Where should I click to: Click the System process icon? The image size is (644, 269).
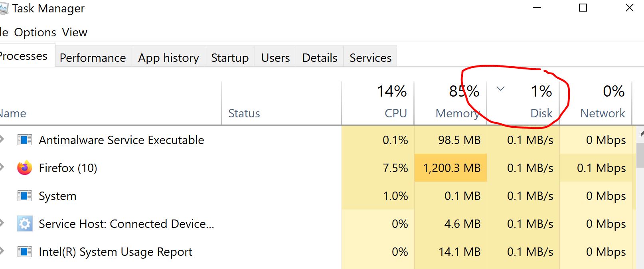coord(24,196)
